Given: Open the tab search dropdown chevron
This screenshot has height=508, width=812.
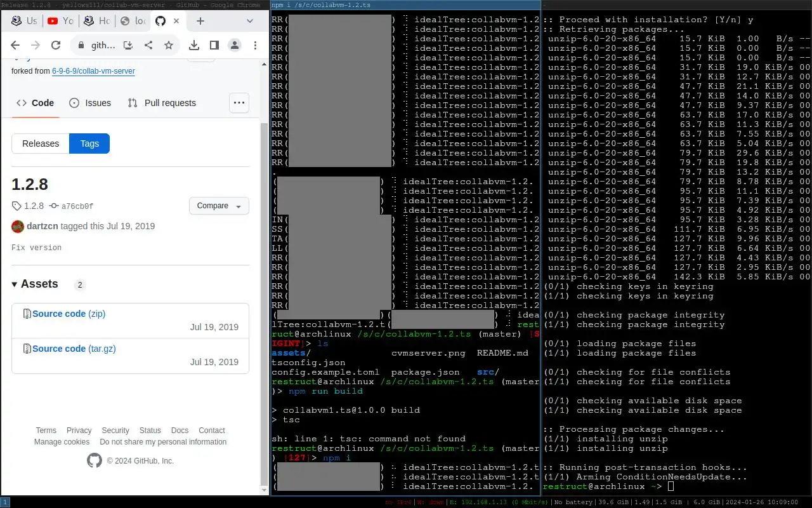Looking at the screenshot, I should tap(250, 21).
